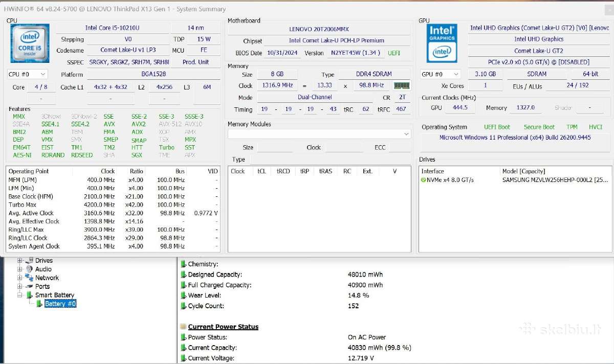The height and width of the screenshot is (364, 614).
Task: Open the Memory Modules dropdown list
Action: (319, 134)
